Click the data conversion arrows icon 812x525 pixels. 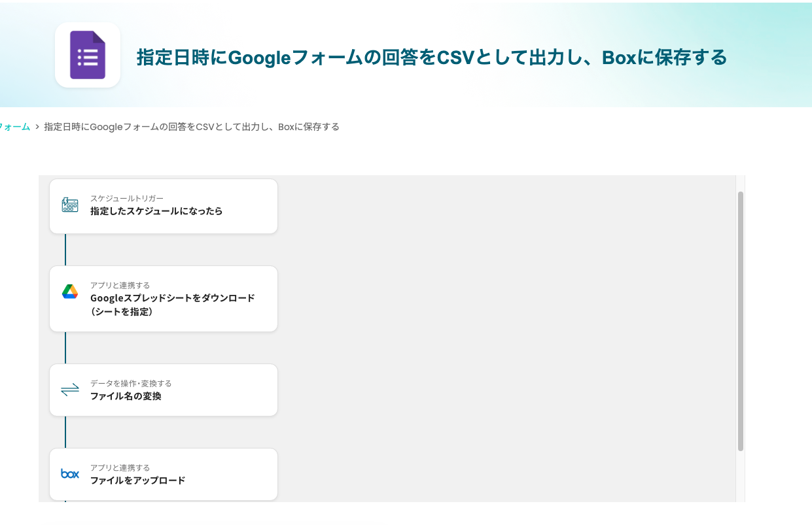[x=70, y=390]
